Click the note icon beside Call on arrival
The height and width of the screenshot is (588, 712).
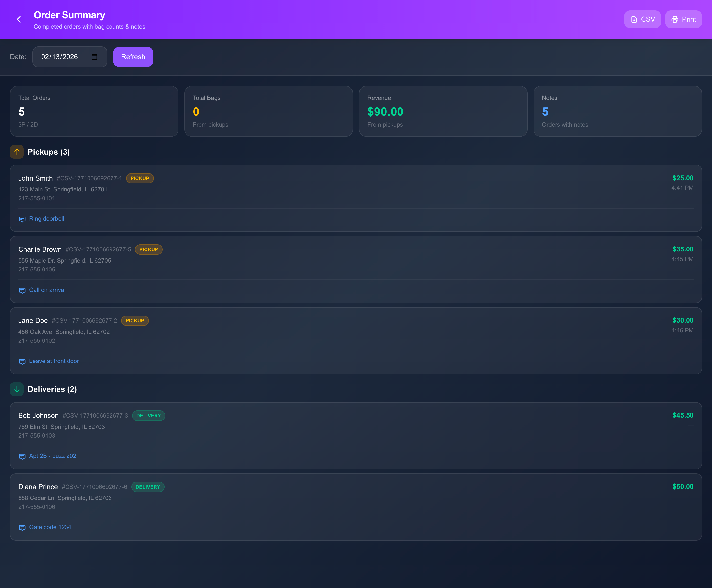click(22, 291)
